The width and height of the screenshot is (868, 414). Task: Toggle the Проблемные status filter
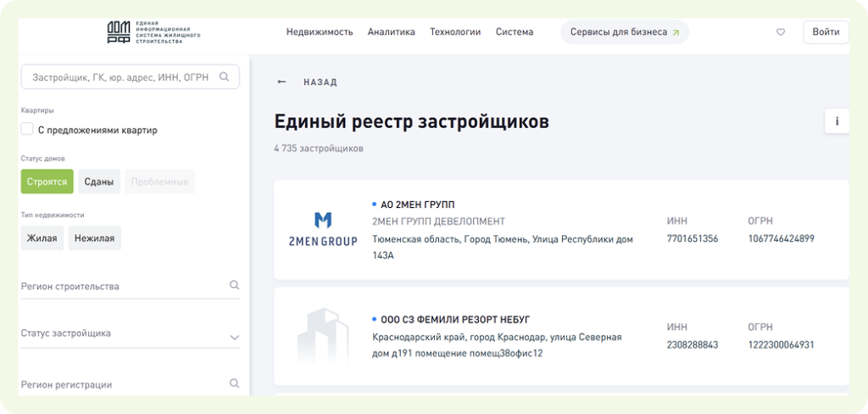coord(160,182)
